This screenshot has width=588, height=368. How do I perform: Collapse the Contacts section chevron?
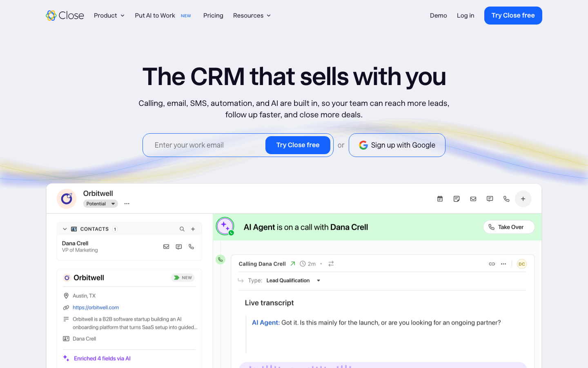[x=65, y=229]
